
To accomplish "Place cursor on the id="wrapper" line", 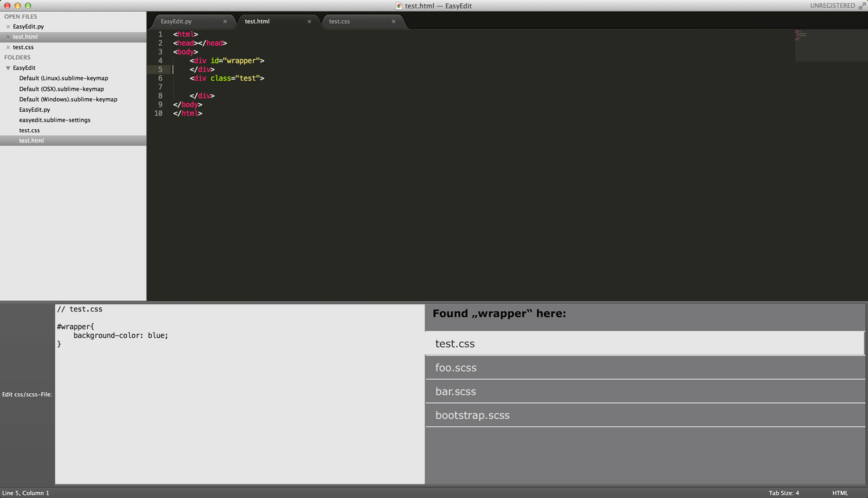I will [x=227, y=61].
